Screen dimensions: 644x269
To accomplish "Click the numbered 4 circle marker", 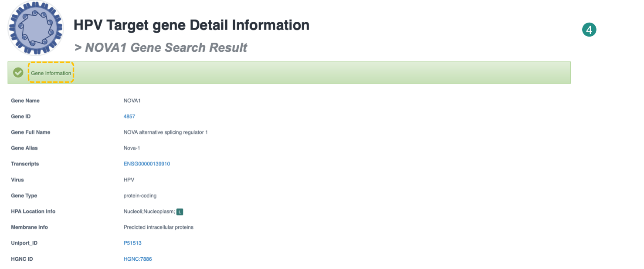I will [589, 30].
